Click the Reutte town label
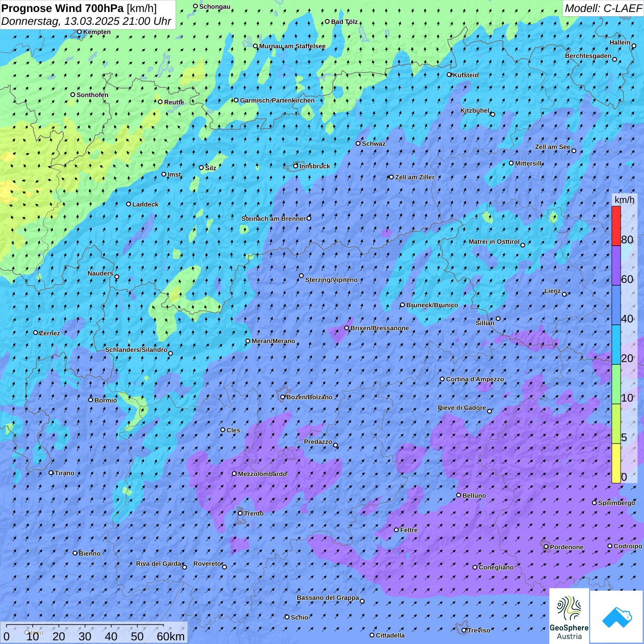 coord(174,102)
